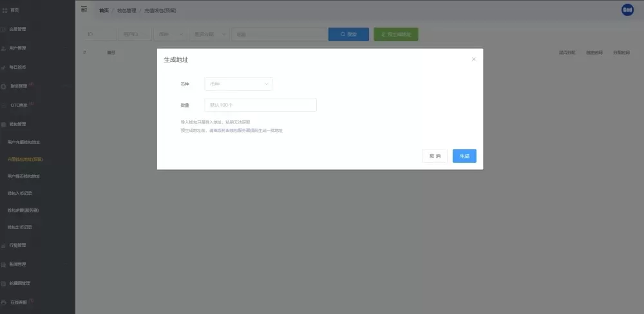Click the 首页 home icon in sidebar

click(x=5, y=10)
